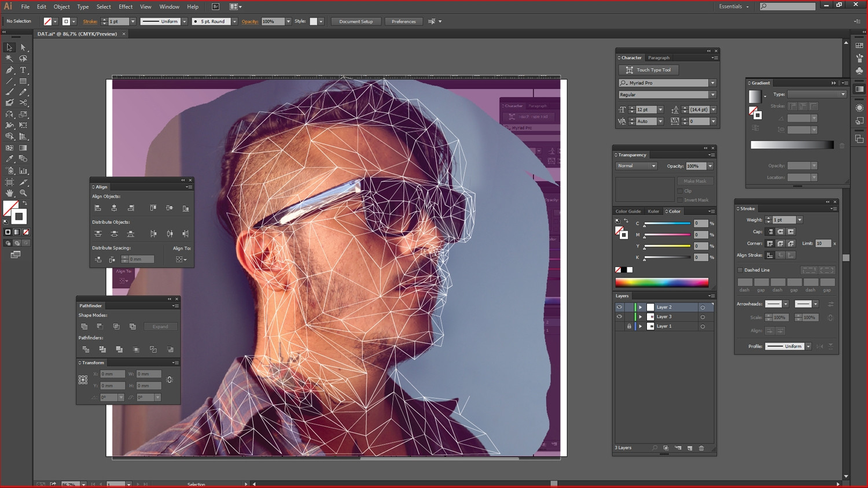Screen dimensions: 868x488
Task: Click Expand in the Pathfinder panel
Action: tap(160, 326)
